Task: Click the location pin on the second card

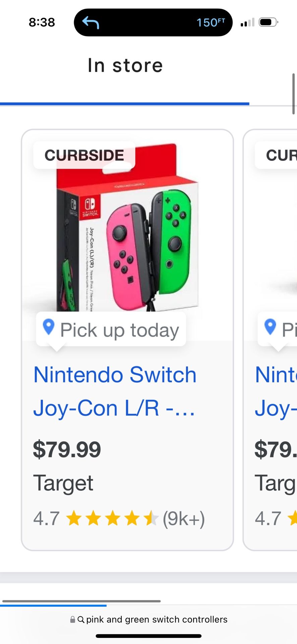Action: pos(270,327)
